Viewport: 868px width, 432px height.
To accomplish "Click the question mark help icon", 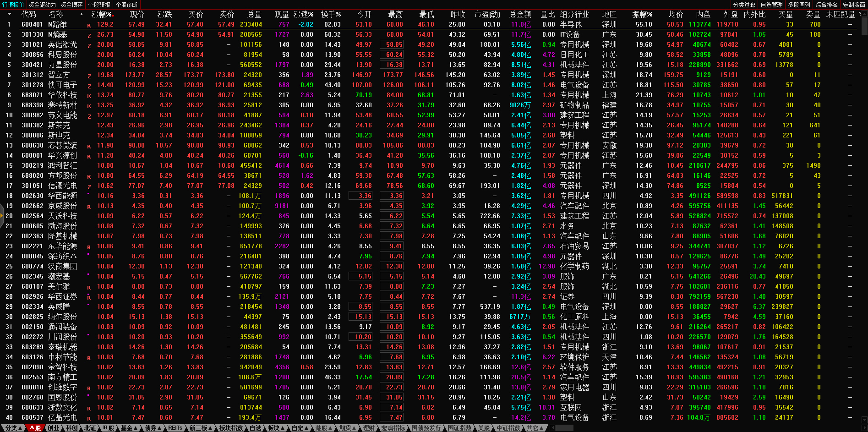I will click(x=860, y=14).
